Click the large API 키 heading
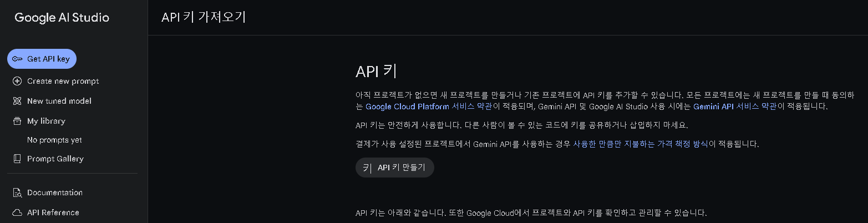 [x=376, y=71]
